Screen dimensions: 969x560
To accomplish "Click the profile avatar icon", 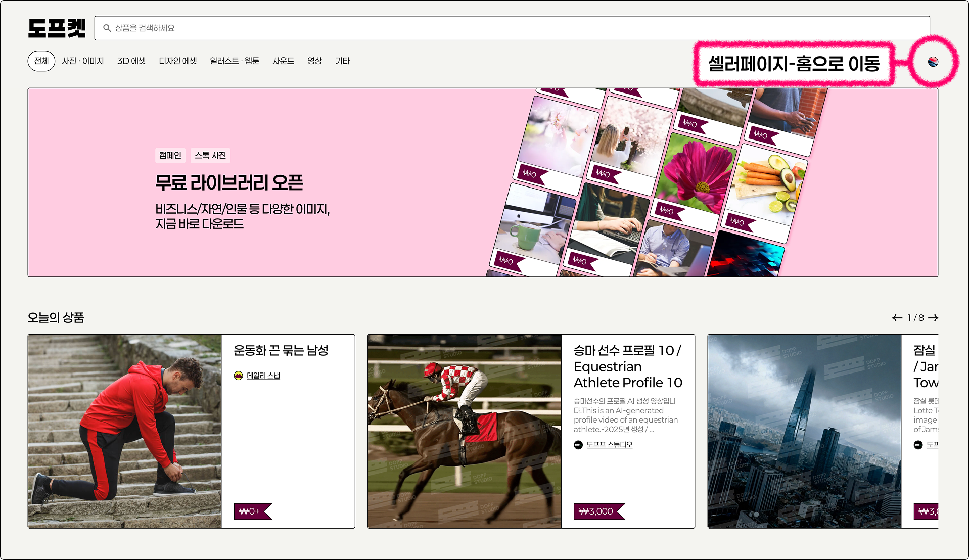I will (933, 62).
